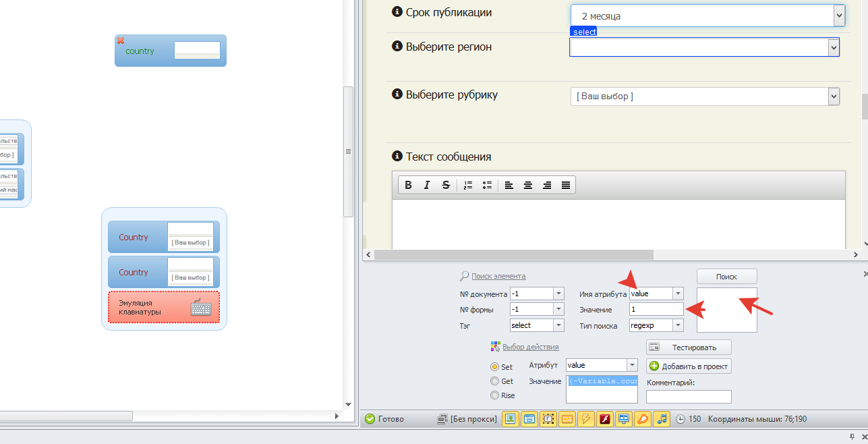Select the first Country block in group
The image size is (868, 444).
tap(164, 237)
